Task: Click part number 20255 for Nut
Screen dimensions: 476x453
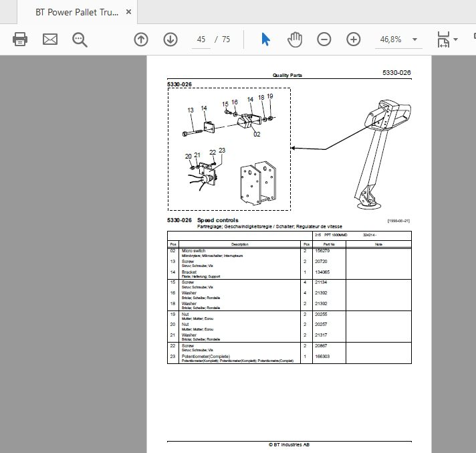Action: 321,314
